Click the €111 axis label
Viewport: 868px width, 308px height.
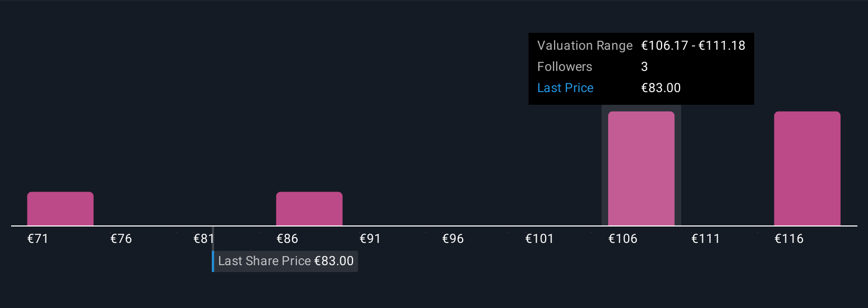click(x=706, y=239)
